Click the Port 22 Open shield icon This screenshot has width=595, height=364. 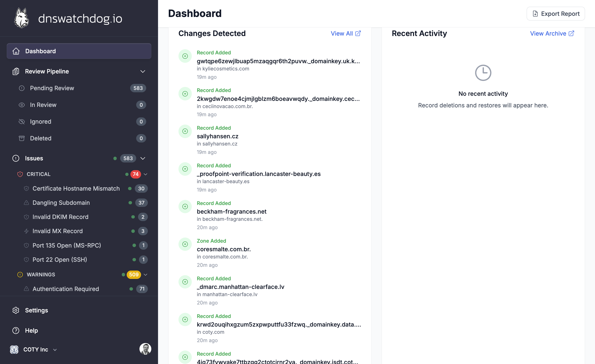[26, 260]
